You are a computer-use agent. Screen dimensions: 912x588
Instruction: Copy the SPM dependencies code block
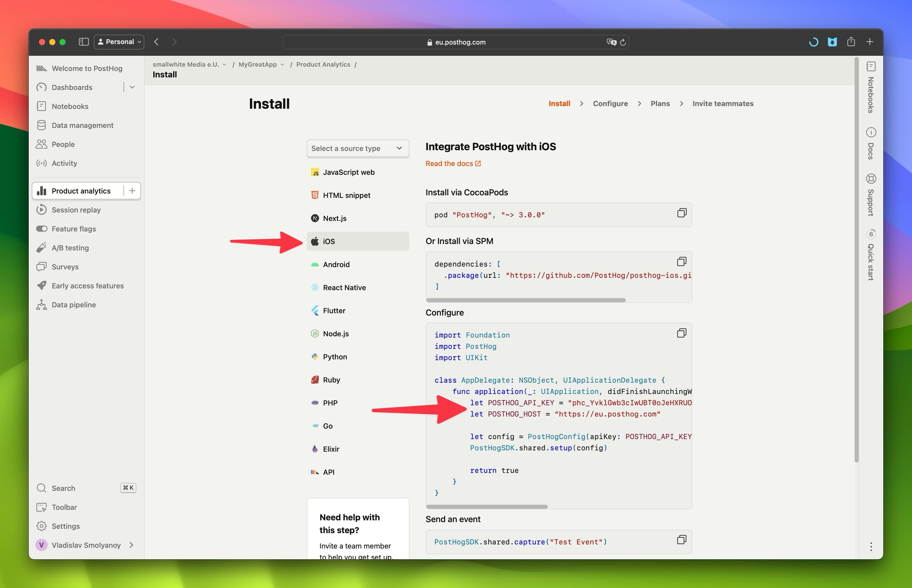click(x=681, y=261)
